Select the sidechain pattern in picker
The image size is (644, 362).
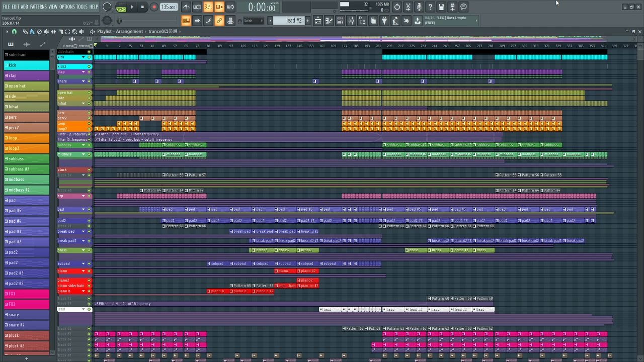(x=27, y=55)
